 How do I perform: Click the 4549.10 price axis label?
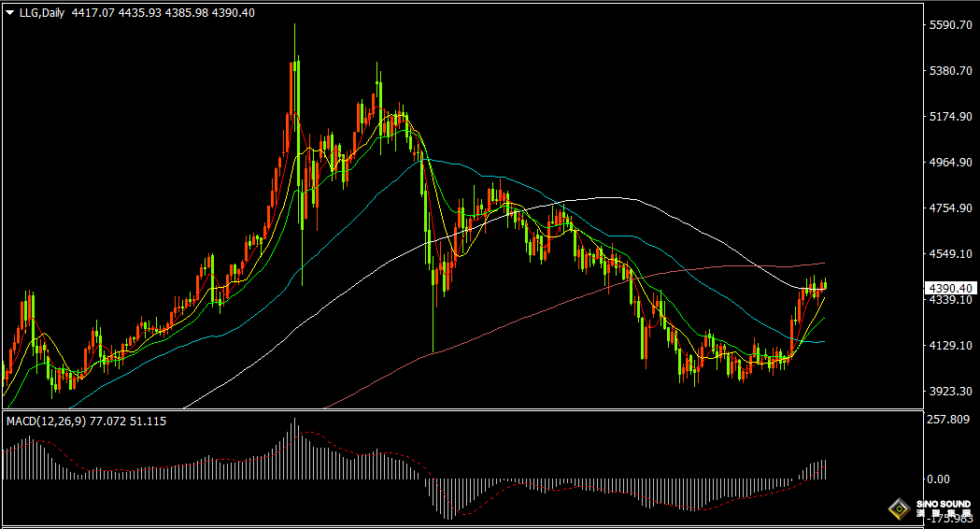click(x=951, y=254)
